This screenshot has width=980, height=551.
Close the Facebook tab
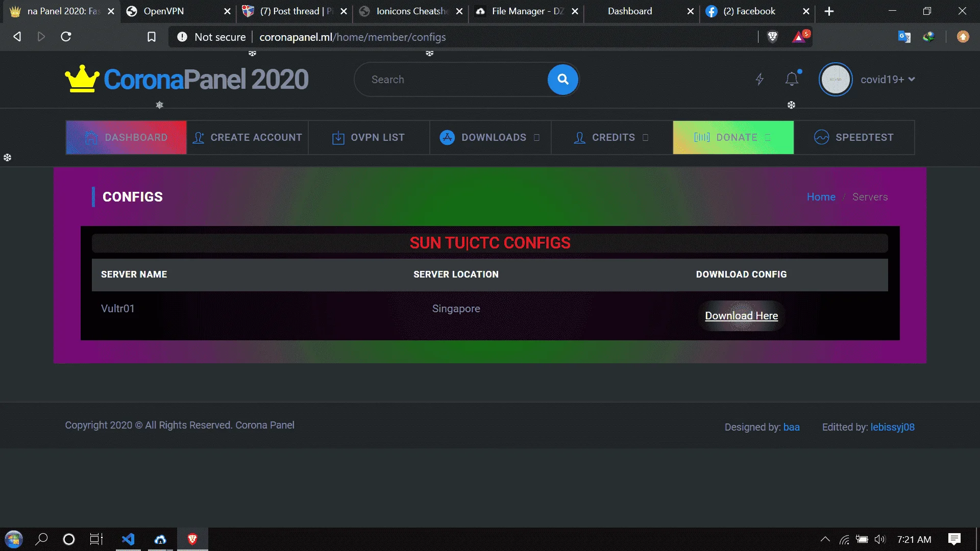coord(806,11)
